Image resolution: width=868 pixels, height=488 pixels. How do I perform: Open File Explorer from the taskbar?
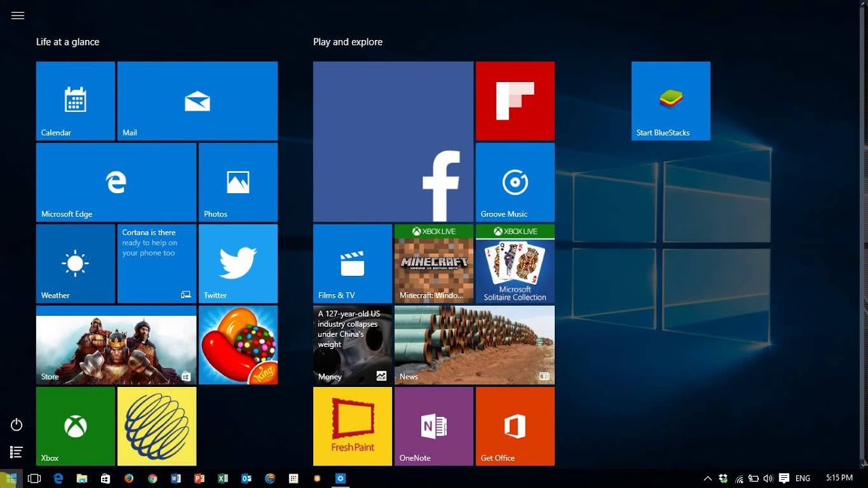pos(81,479)
